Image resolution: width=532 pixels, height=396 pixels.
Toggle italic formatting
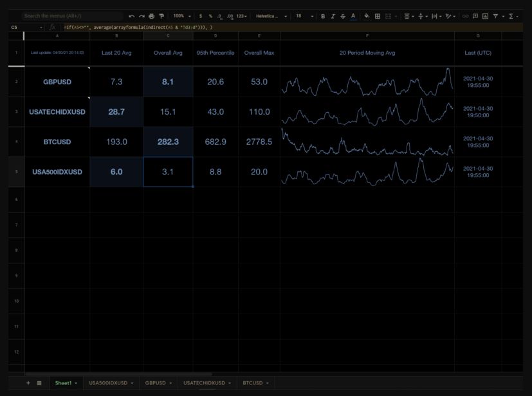tap(333, 15)
